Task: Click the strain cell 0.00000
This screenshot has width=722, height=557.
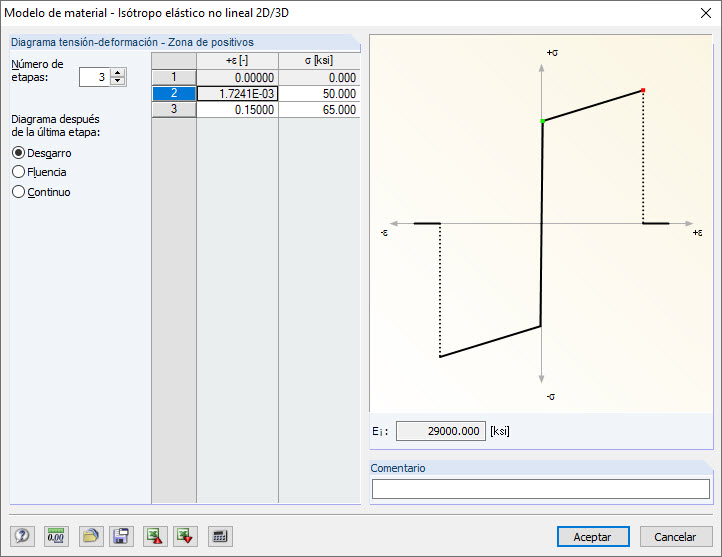Action: (238, 77)
